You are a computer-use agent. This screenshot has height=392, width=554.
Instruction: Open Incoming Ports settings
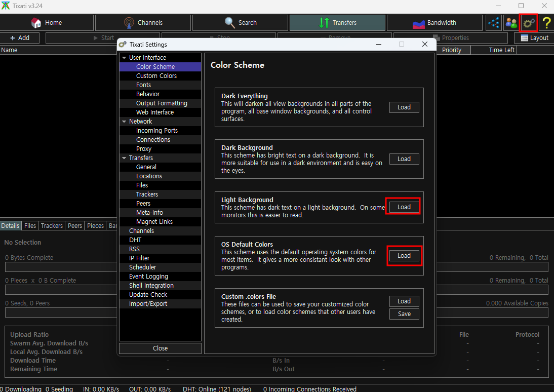(x=160, y=131)
